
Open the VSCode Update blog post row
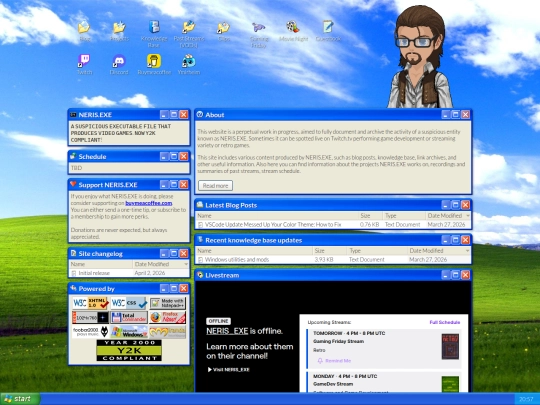[x=333, y=225]
